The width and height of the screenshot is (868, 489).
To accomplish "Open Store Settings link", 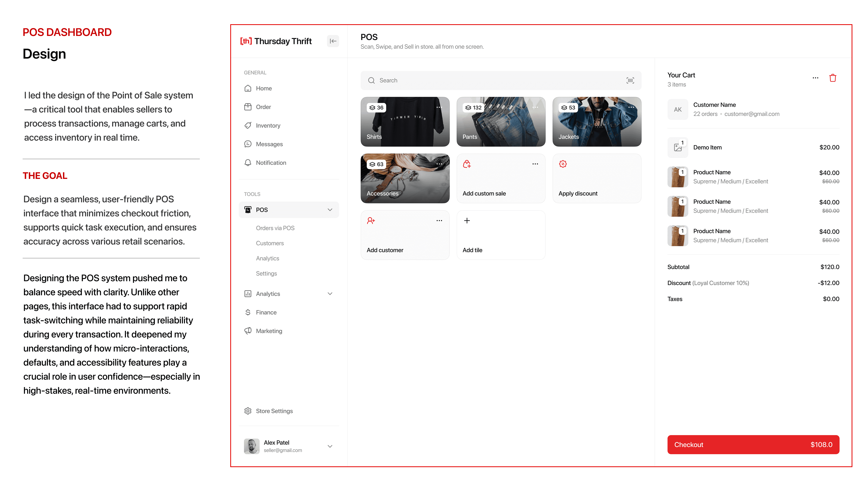I will pyautogui.click(x=274, y=411).
